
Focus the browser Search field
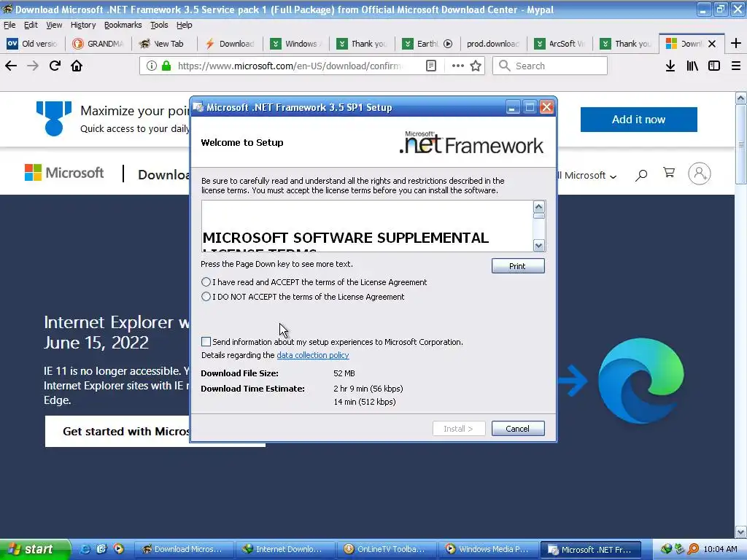pos(550,66)
